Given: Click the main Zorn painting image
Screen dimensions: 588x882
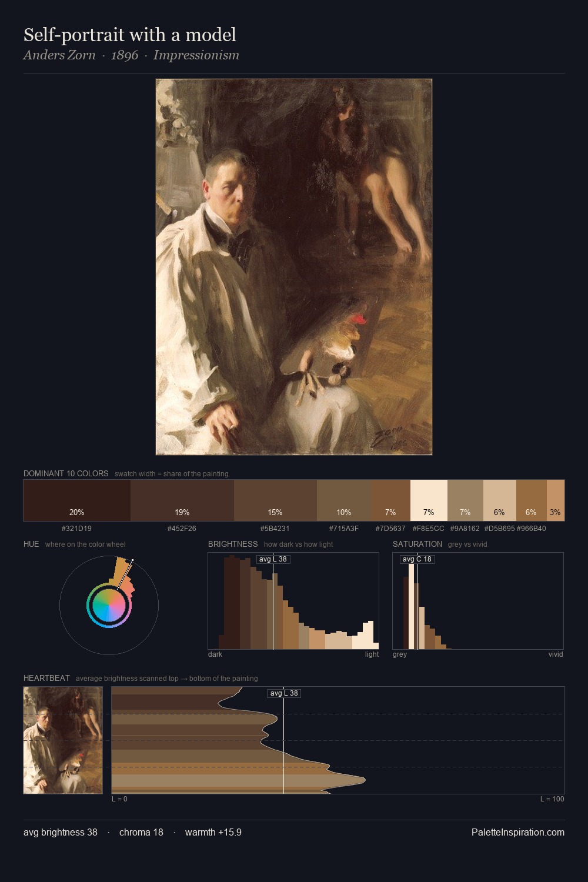Looking at the screenshot, I should click(x=294, y=267).
